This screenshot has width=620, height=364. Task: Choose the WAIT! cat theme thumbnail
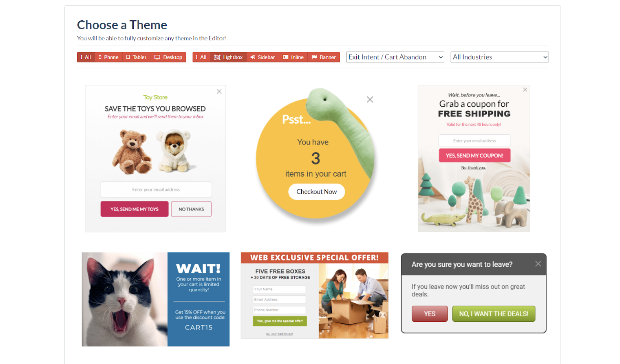pyautogui.click(x=156, y=299)
